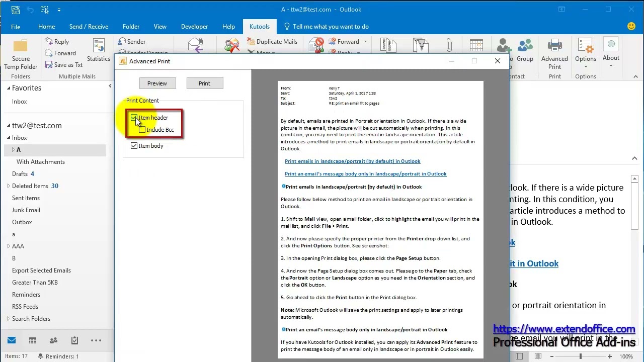Open the File menu
This screenshot has height=362, width=644.
[16, 27]
